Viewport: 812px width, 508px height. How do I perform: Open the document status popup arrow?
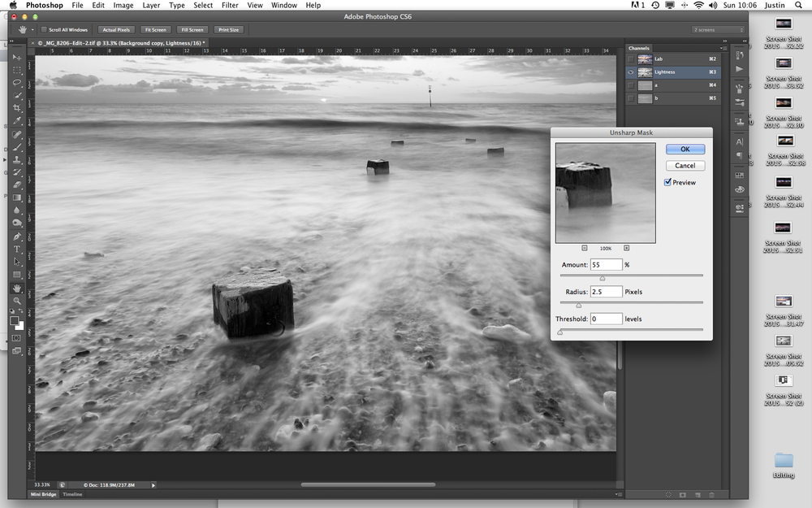click(152, 484)
